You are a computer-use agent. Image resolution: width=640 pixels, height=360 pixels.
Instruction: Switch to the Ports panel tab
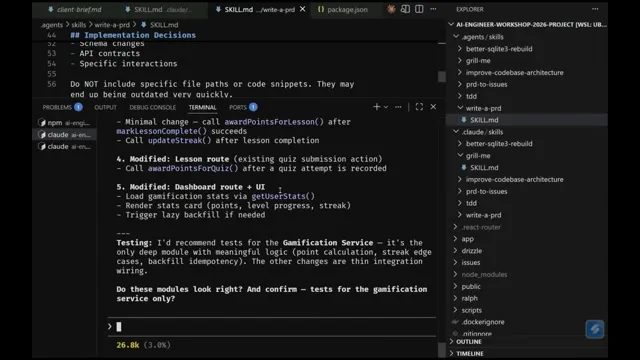click(243, 107)
